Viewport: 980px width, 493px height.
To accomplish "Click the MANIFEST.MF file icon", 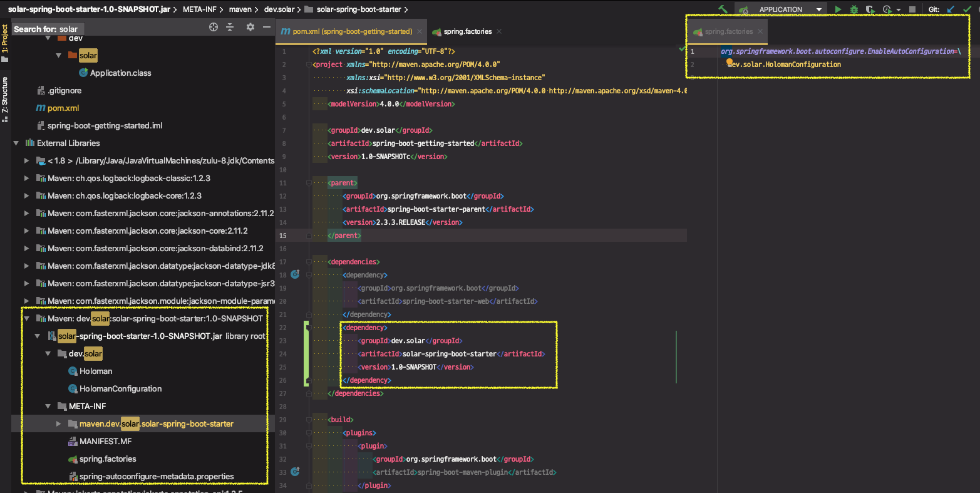I will pos(73,441).
